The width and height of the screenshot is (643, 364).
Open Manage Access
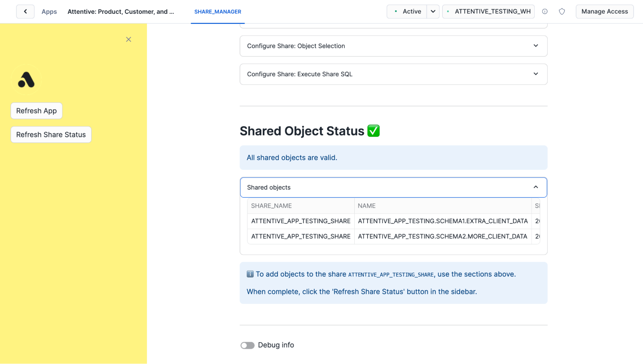coord(605,12)
